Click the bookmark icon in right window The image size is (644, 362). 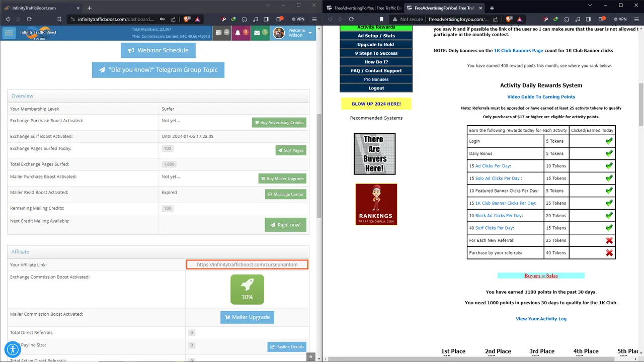(381, 19)
